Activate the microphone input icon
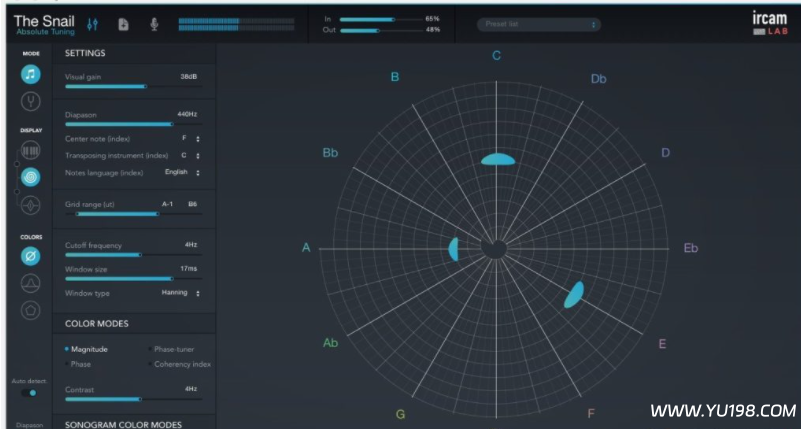The height and width of the screenshot is (429, 801). pyautogui.click(x=154, y=24)
